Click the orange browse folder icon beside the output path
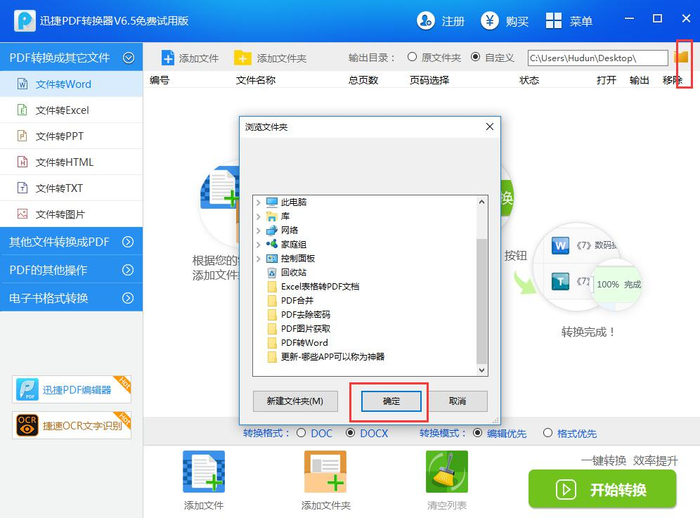The image size is (700, 518). click(x=681, y=57)
